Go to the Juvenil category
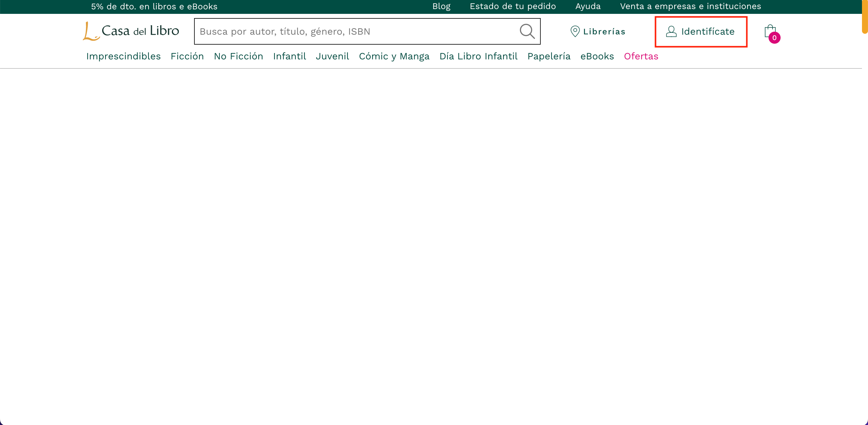Viewport: 868px width, 425px height. click(x=332, y=56)
